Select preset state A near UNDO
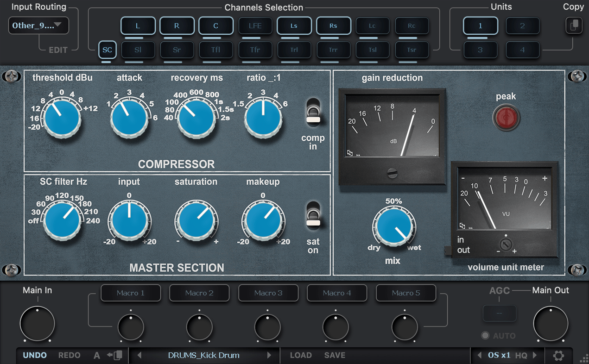Image resolution: width=589 pixels, height=364 pixels. pos(96,355)
